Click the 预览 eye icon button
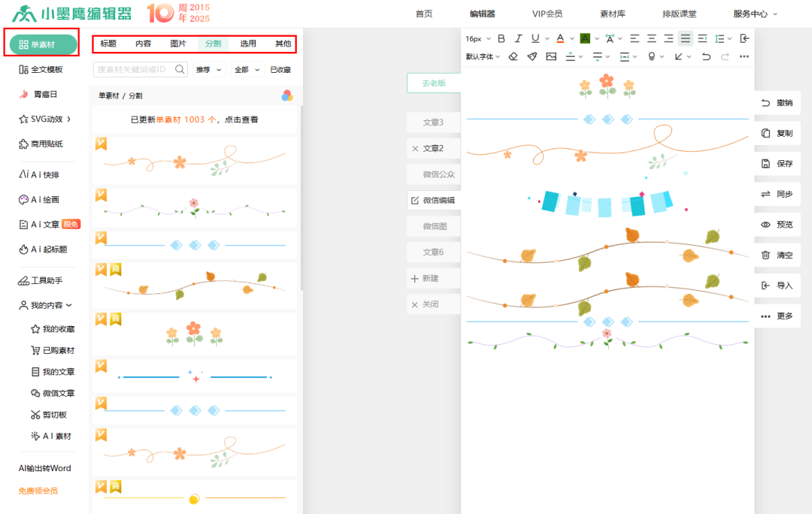812x514 pixels. point(777,224)
